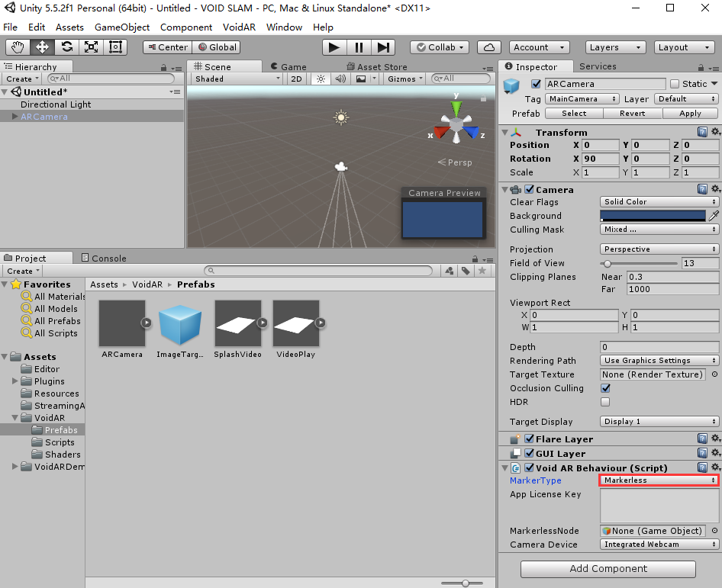
Task: Open the Layers dropdown
Action: click(615, 47)
